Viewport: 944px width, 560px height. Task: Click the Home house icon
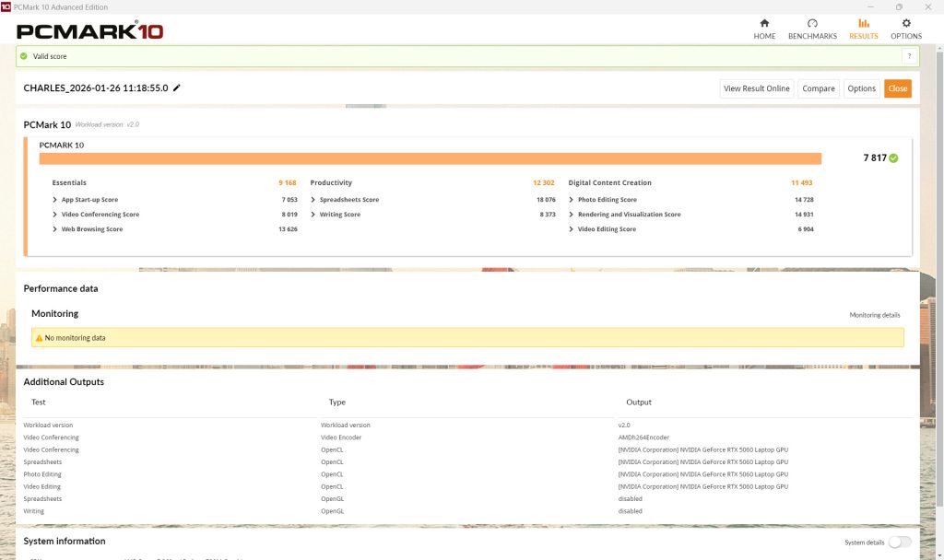click(764, 23)
